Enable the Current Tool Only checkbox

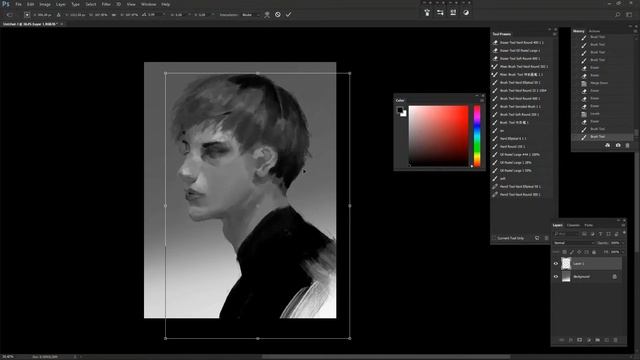point(494,238)
